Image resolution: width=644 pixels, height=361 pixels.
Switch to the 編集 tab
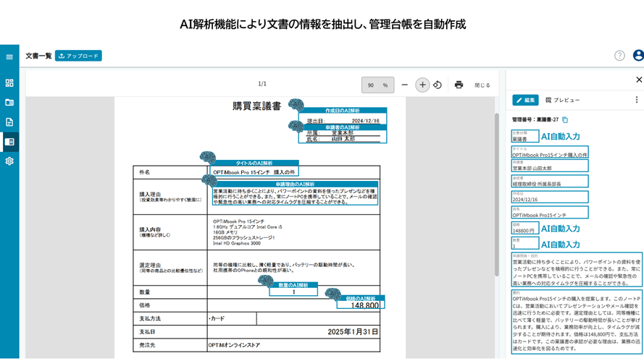coord(525,100)
